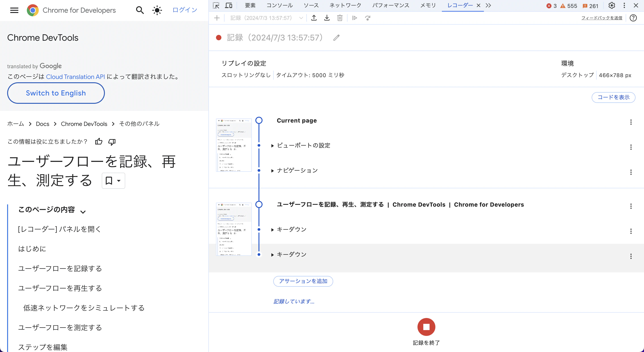644x352 pixels.
Task: Close the レコーダー tab
Action: (478, 6)
